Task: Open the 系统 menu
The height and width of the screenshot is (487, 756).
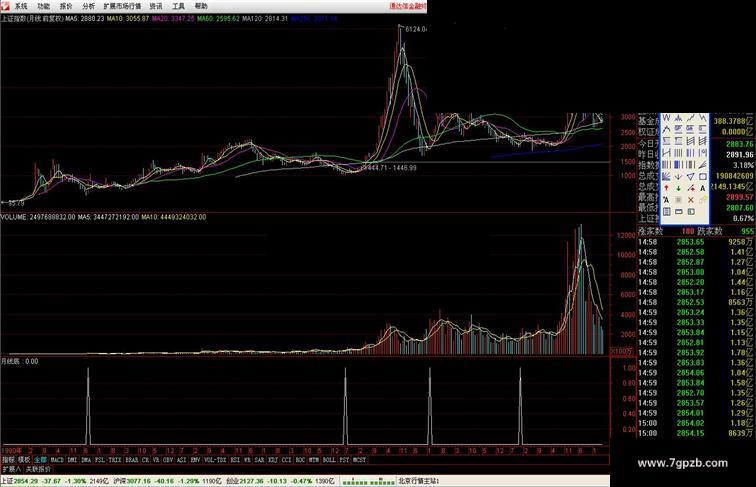Action: [x=21, y=6]
